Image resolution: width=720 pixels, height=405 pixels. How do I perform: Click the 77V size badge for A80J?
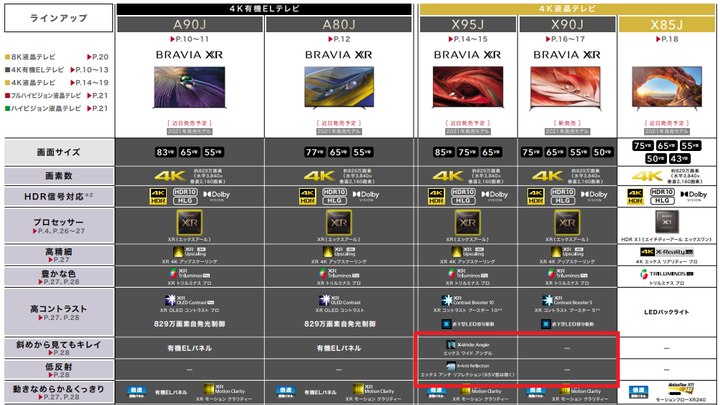click(315, 152)
